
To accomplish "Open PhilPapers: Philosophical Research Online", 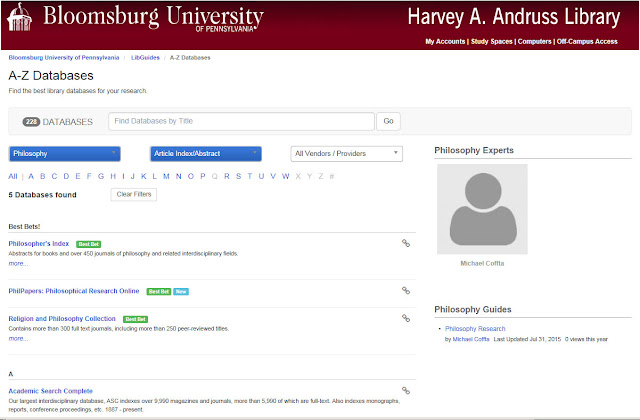I will (x=74, y=291).
